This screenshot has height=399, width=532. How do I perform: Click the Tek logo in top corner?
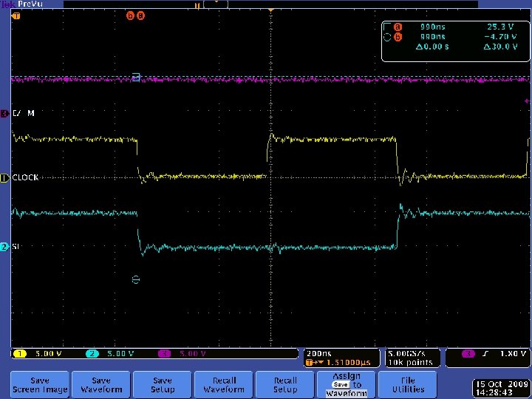[x=7, y=4]
